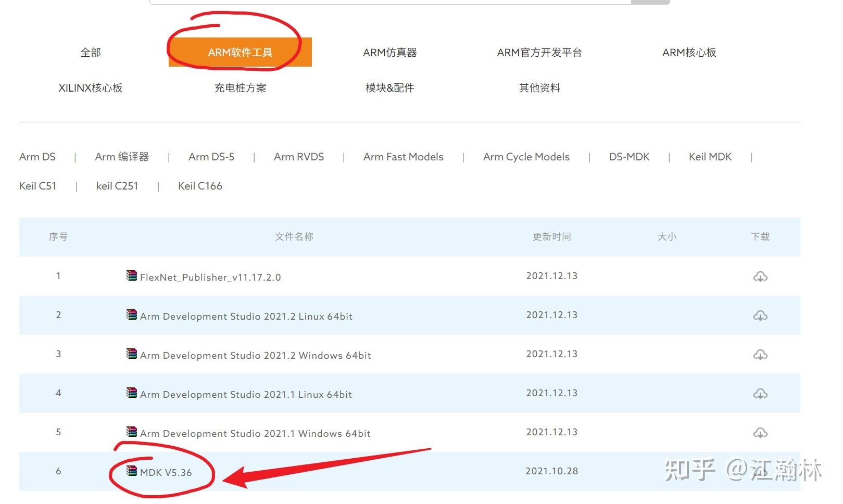The width and height of the screenshot is (843, 504).
Task: Filter by Arm Fast Models
Action: click(x=404, y=157)
